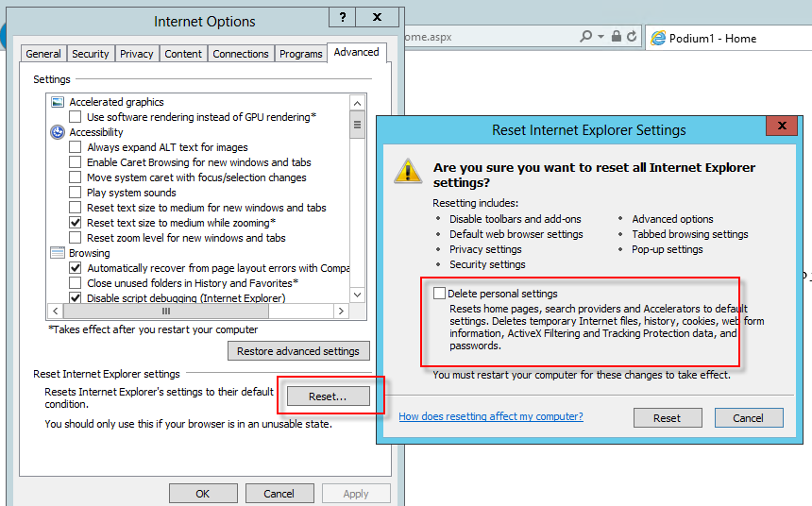812x506 pixels.
Task: Click horizontal scrollbar thumb in settings list
Action: (x=166, y=311)
